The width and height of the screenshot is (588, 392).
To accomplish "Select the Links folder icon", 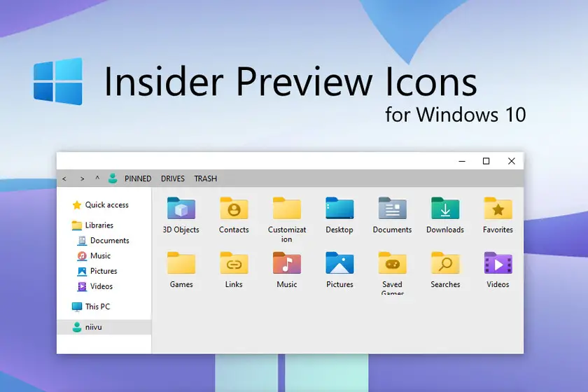I will pyautogui.click(x=234, y=263).
